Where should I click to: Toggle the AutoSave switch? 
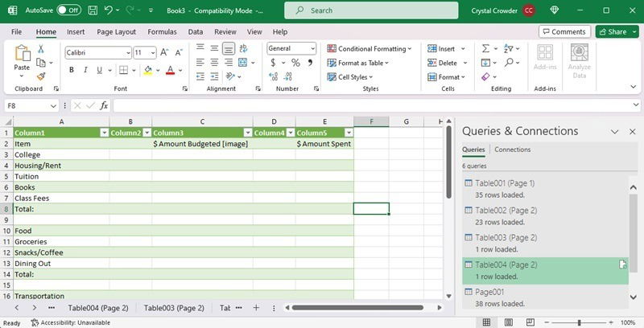click(68, 10)
